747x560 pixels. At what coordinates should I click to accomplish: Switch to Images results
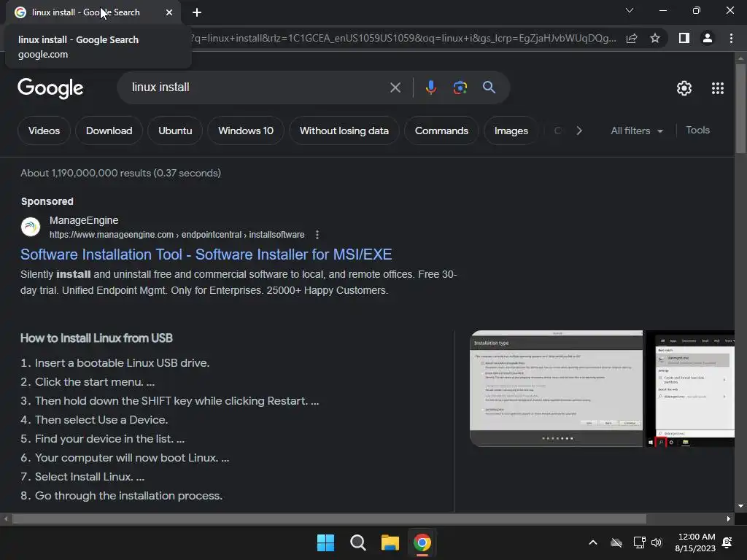[511, 131]
